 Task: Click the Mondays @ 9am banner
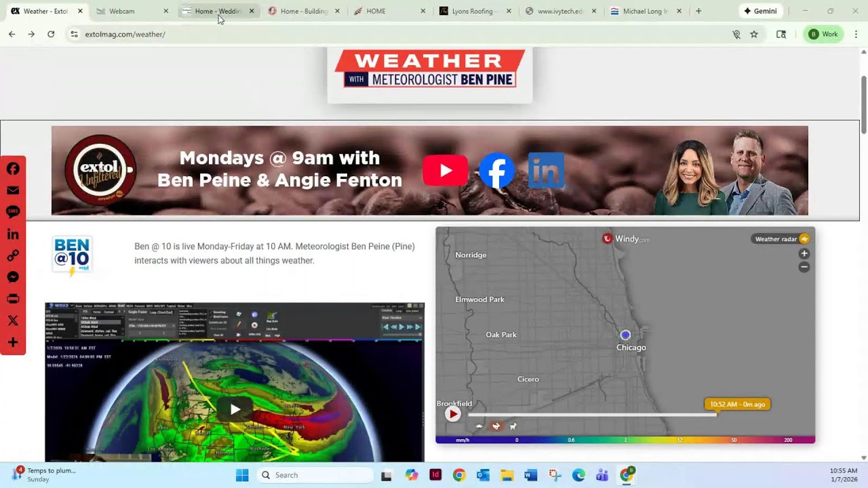coord(430,170)
